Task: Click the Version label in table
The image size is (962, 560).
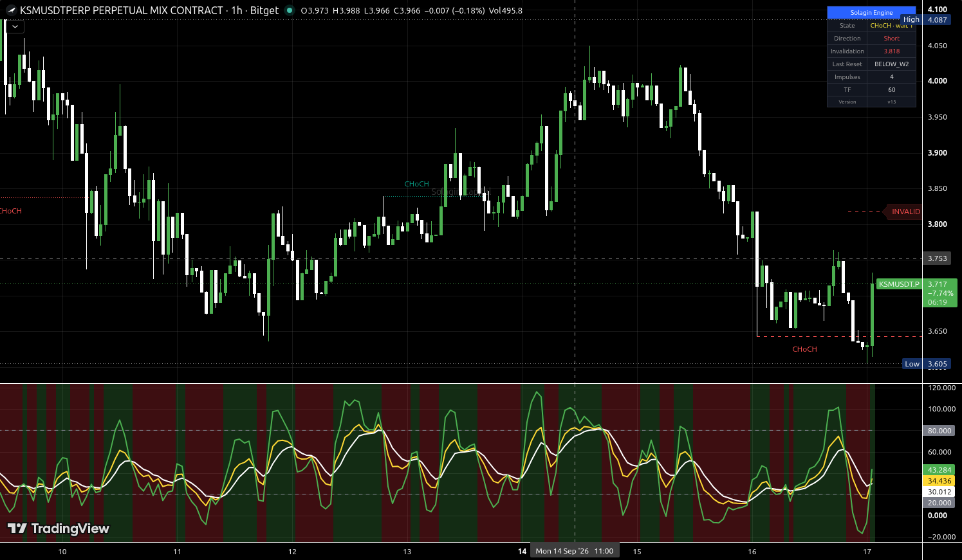Action: (x=847, y=102)
